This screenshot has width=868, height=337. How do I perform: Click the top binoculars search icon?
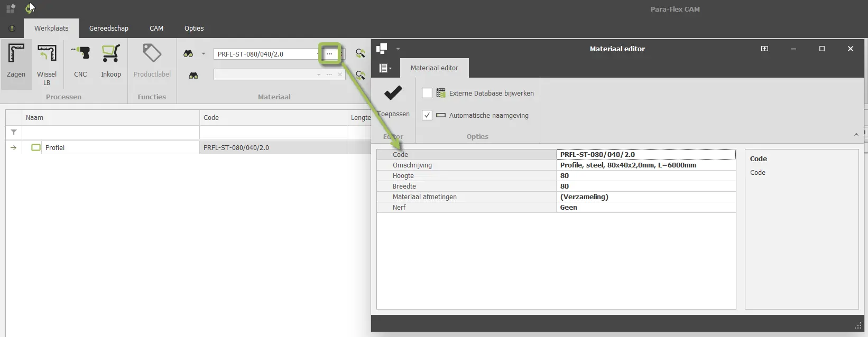pos(188,54)
